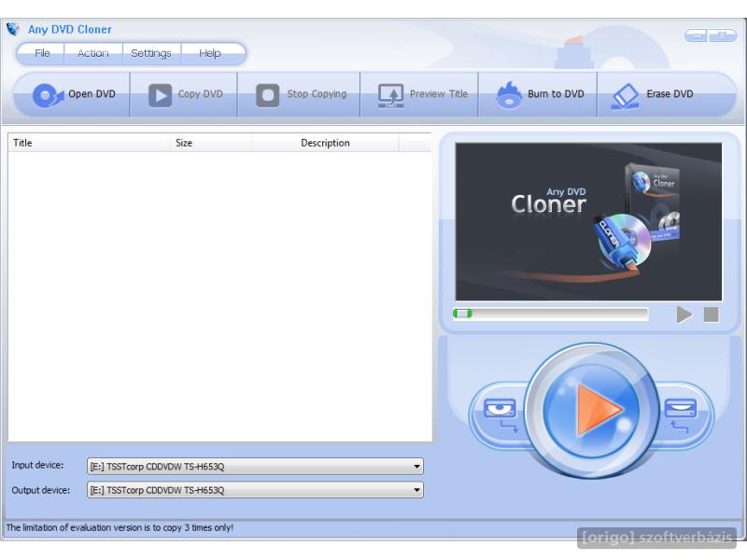Viewport: 747px width, 560px height.
Task: Open the Help menu
Action: tap(209, 53)
